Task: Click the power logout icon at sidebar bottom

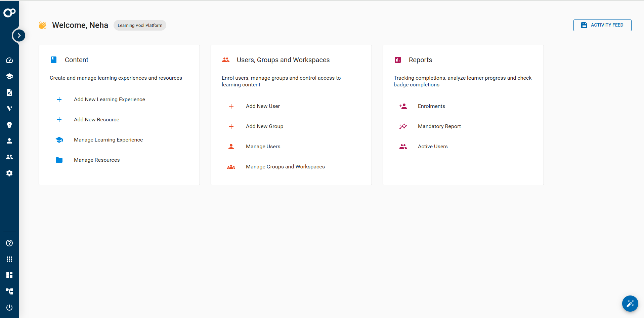Action: click(x=9, y=307)
